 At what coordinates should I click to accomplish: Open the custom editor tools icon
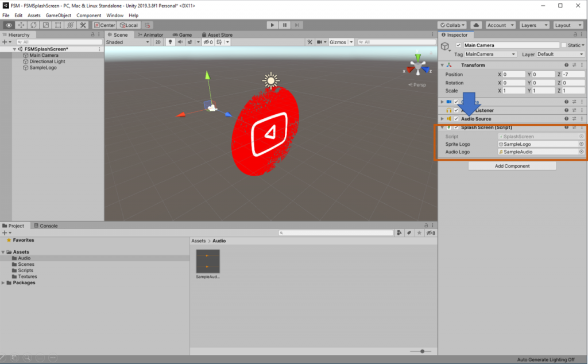tap(83, 25)
